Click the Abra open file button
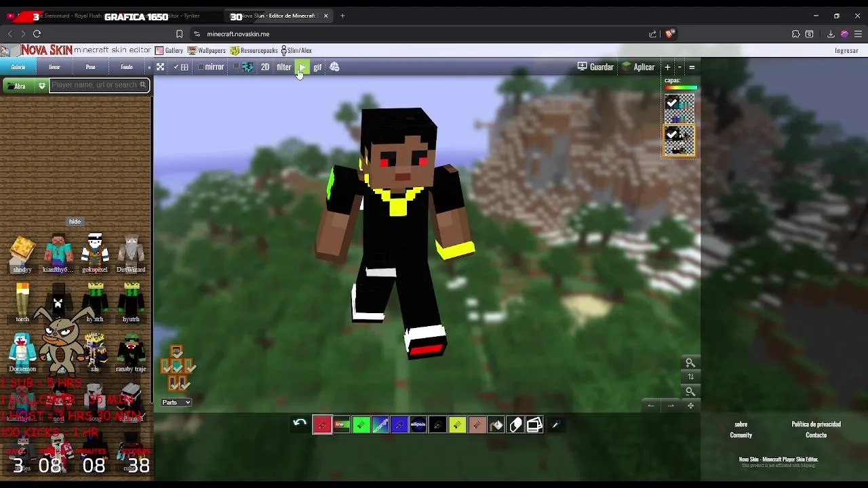Screen dimensions: 868x488 pos(19,86)
